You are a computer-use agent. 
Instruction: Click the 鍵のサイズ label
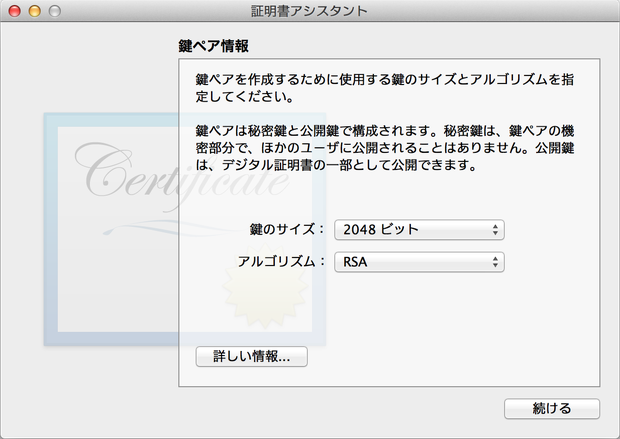(x=287, y=229)
